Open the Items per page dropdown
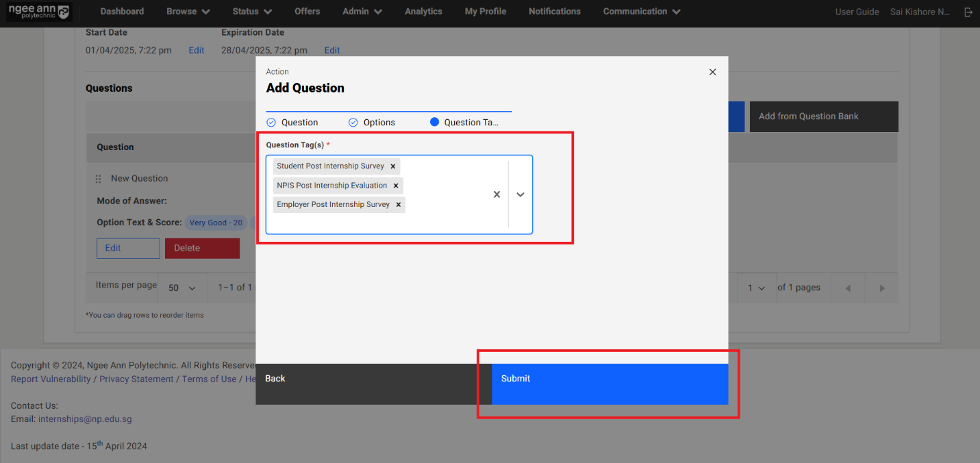980x463 pixels. (x=182, y=288)
